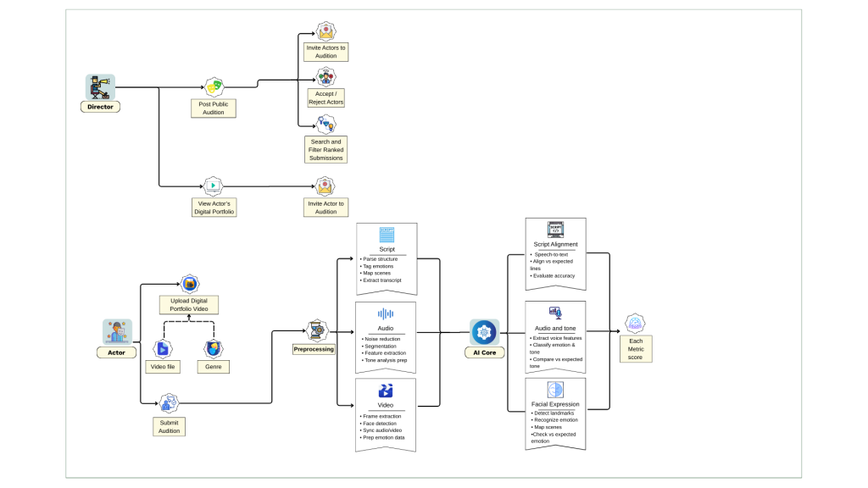Image resolution: width=868 pixels, height=488 pixels.
Task: Click the View Actor's Digital Portfolio label
Action: click(x=214, y=208)
